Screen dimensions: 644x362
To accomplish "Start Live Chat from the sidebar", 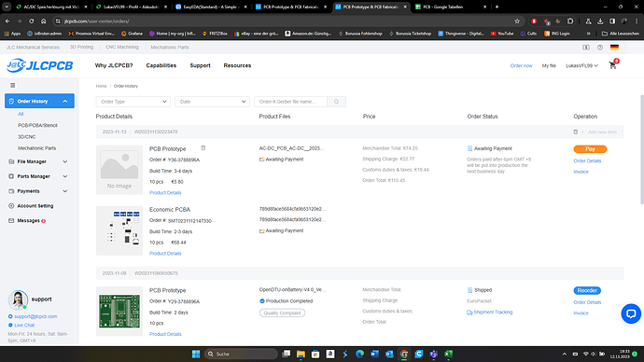I will pos(24,325).
